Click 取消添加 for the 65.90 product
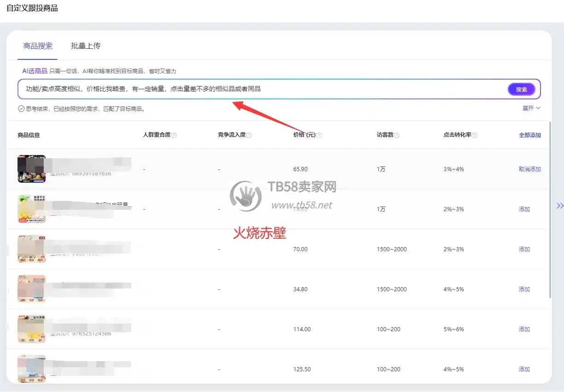Screen dimensions: 564x392 click(530, 169)
